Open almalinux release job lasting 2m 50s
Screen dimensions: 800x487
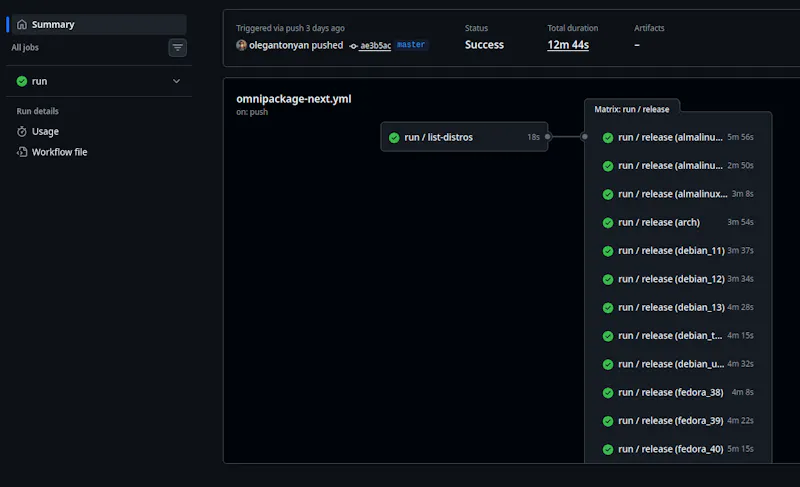click(x=678, y=166)
